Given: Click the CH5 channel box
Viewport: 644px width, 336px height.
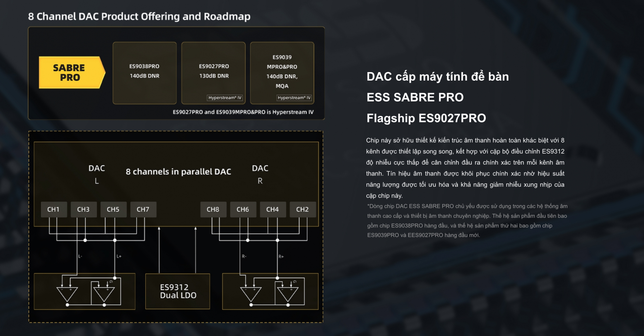Looking at the screenshot, I should tap(113, 209).
